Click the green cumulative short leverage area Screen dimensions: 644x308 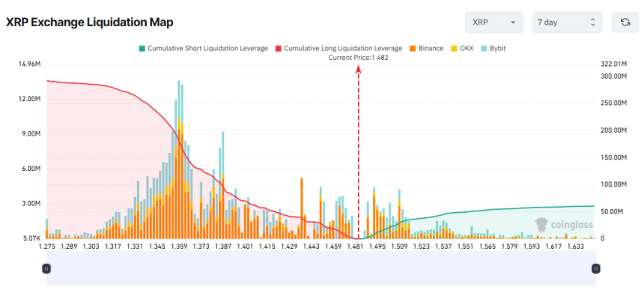tap(509, 223)
